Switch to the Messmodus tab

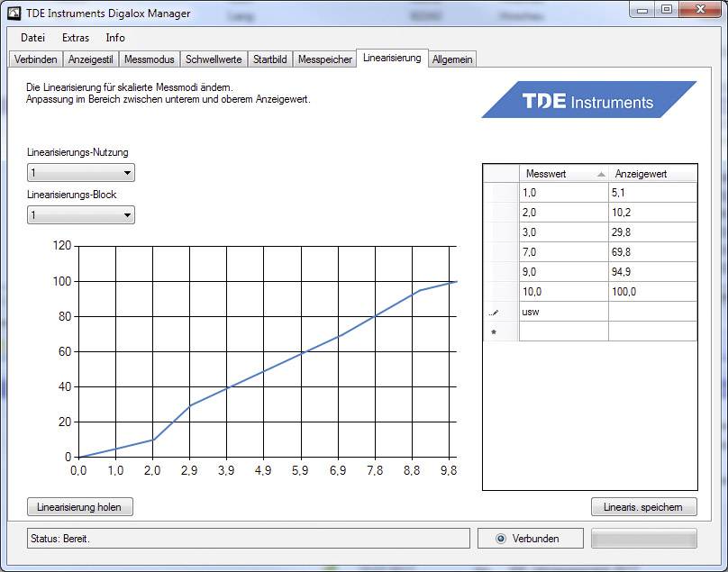coord(149,59)
